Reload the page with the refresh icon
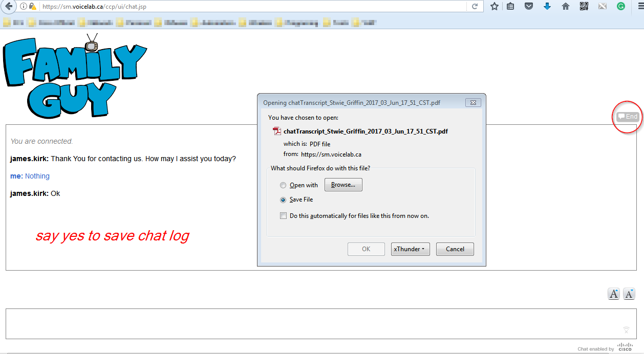Screen dimensions: 644x354 tap(475, 7)
